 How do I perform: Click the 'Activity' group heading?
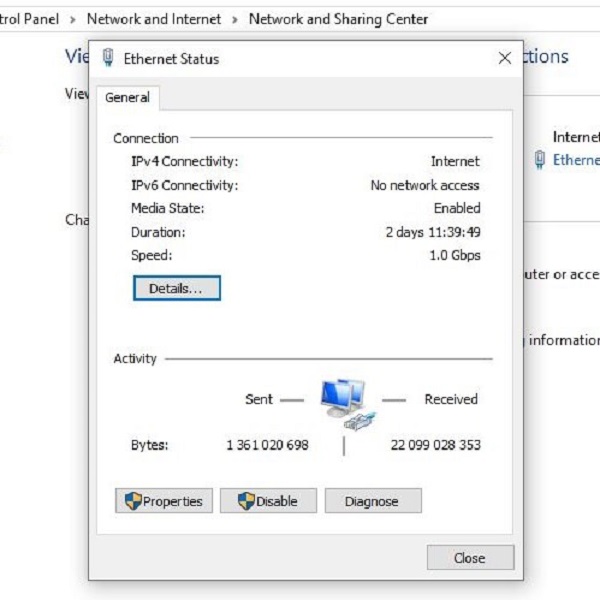(135, 359)
